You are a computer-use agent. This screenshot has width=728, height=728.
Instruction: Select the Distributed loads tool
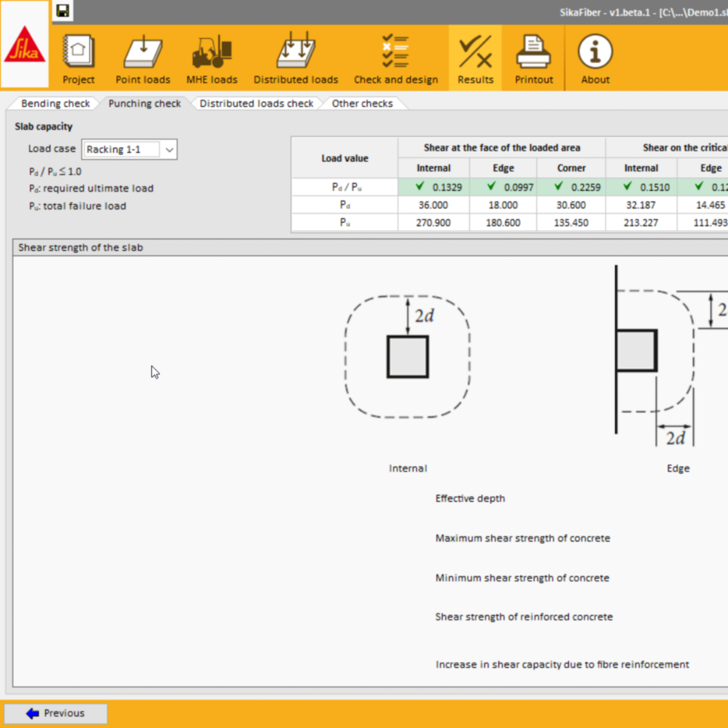tap(295, 58)
